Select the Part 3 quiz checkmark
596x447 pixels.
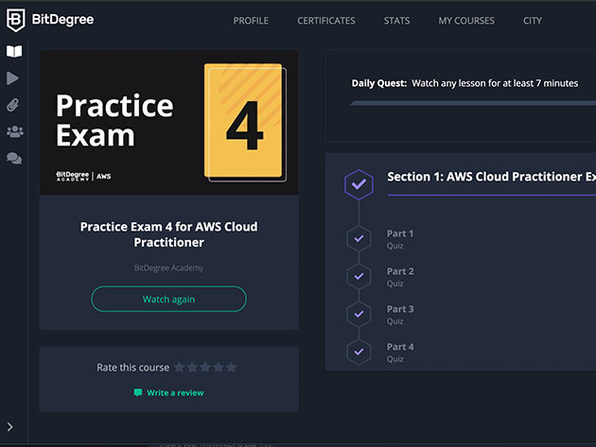click(359, 314)
